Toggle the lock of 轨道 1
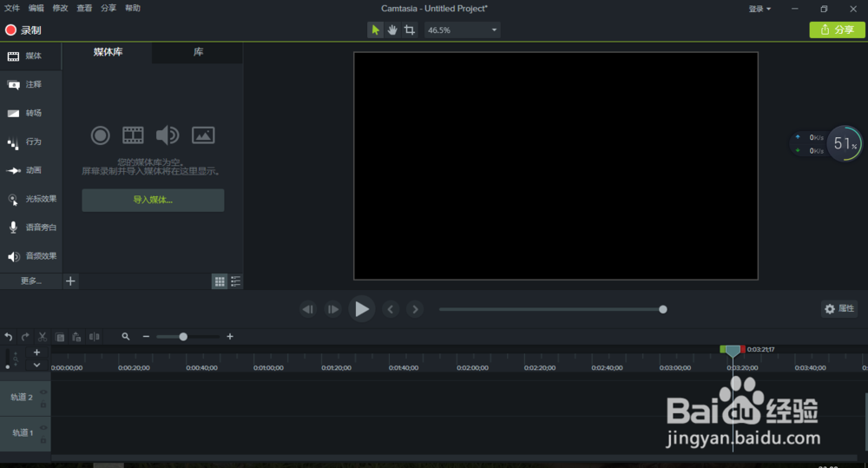The width and height of the screenshot is (868, 468). 43,439
